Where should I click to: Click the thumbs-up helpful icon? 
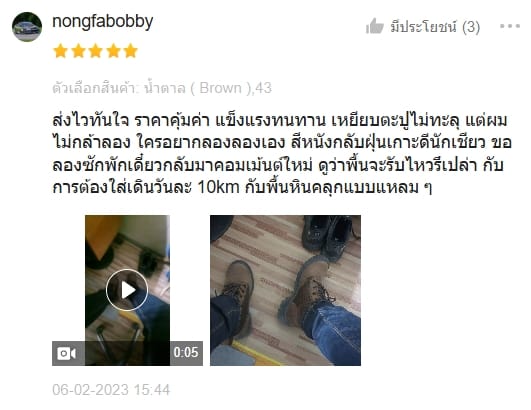click(x=375, y=26)
